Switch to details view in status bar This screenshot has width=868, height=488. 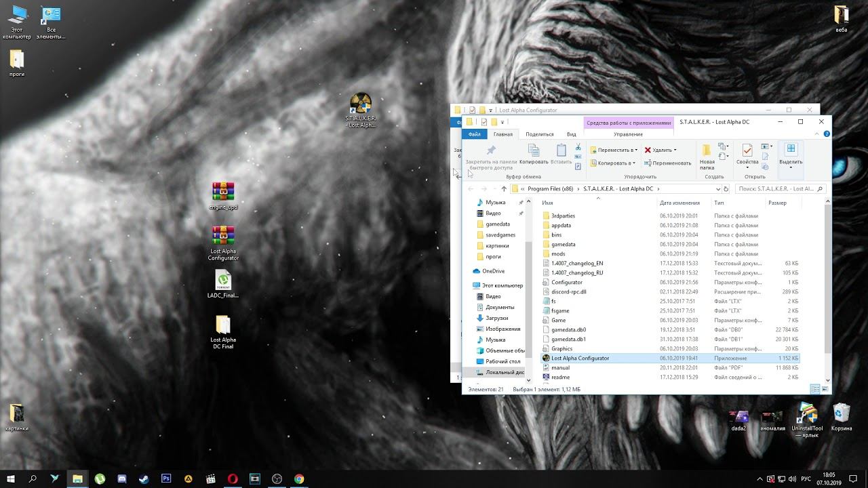pos(815,389)
